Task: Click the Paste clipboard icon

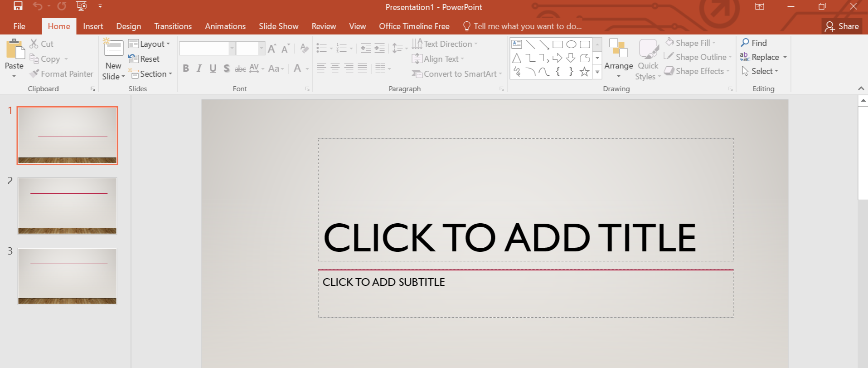Action: (15, 49)
